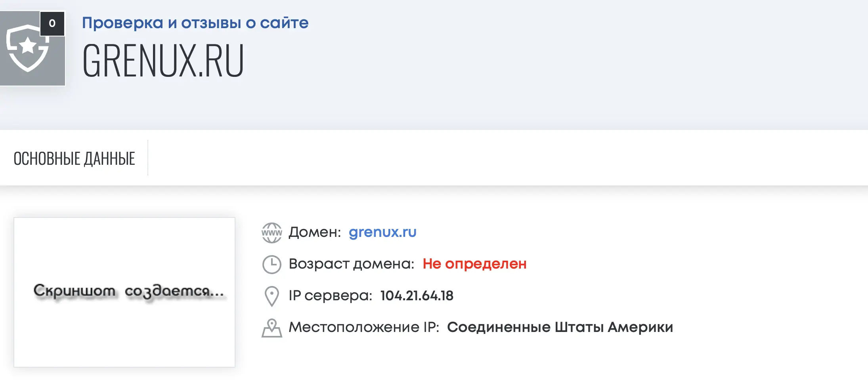Click the zero score badge

pyautogui.click(x=52, y=24)
